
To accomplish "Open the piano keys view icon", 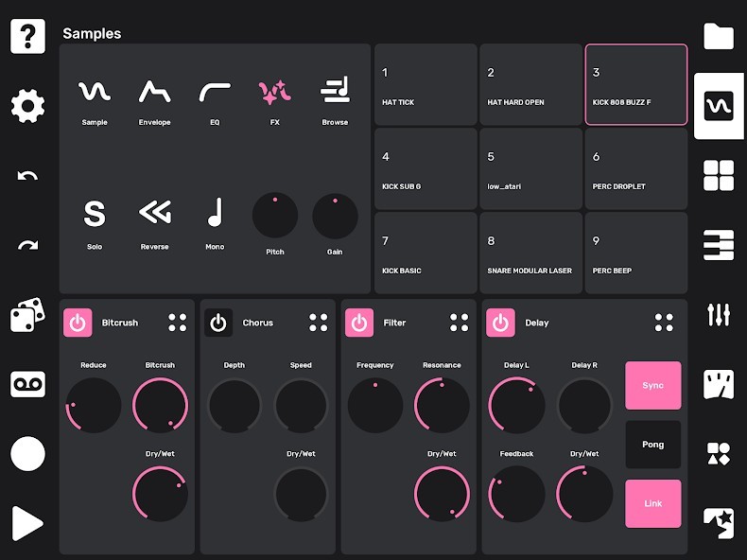I will [719, 245].
